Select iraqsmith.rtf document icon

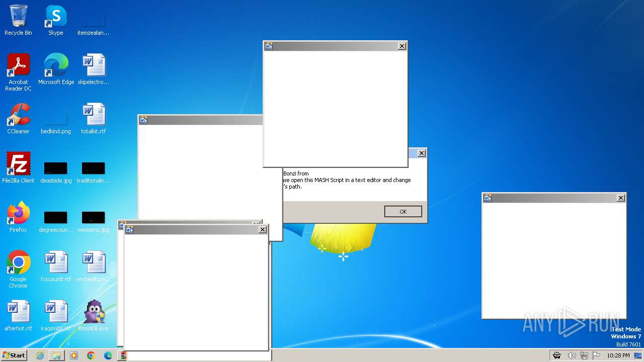pos(55,315)
